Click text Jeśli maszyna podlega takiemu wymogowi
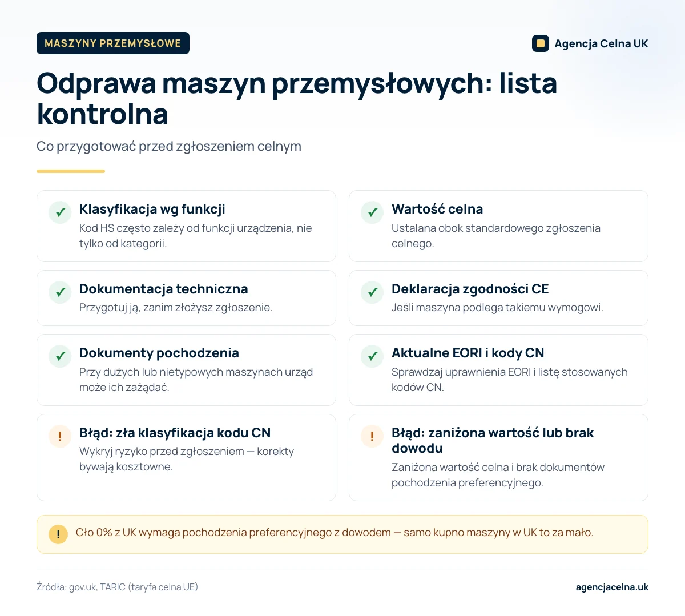 point(497,307)
